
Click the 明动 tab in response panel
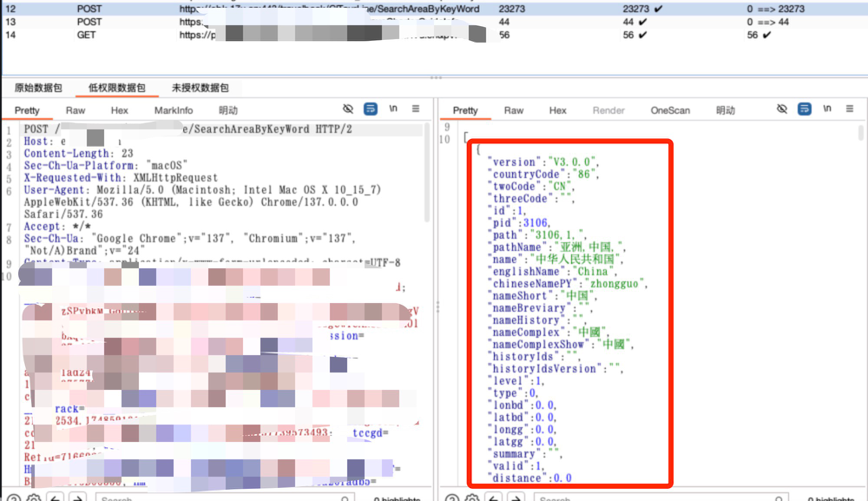(x=725, y=110)
